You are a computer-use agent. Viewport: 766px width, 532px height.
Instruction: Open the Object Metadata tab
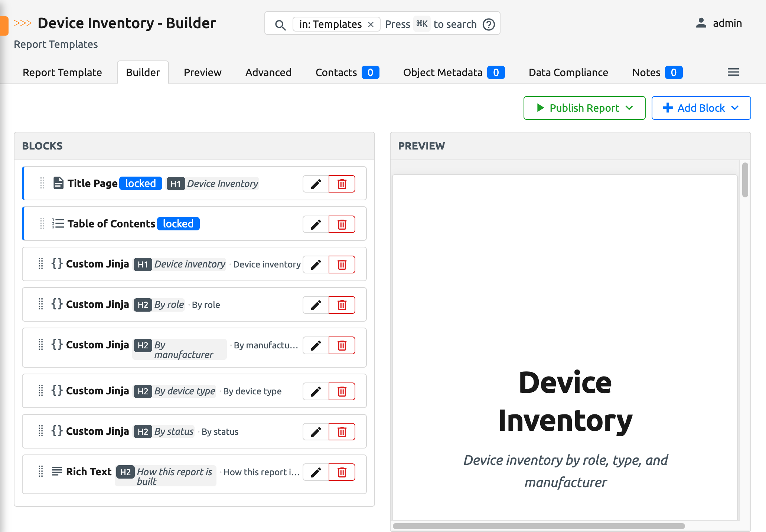click(454, 72)
